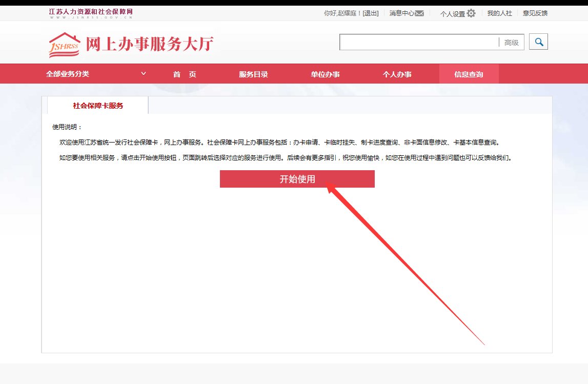切换到信息查询导航项
Screen dimensions: 588x384
[x=469, y=73]
